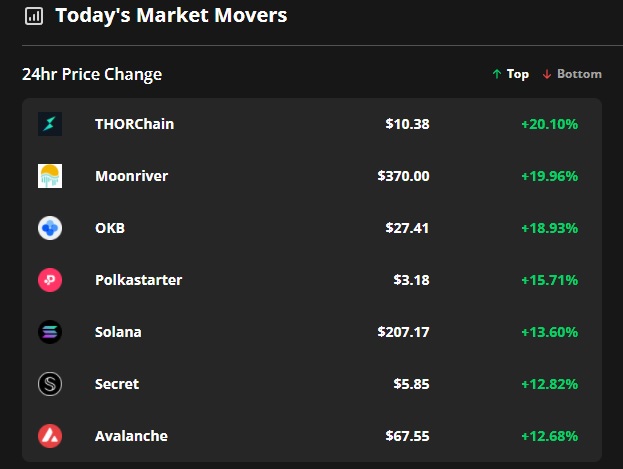This screenshot has height=469, width=623.
Task: Click the Moonriver coin icon
Action: point(50,176)
